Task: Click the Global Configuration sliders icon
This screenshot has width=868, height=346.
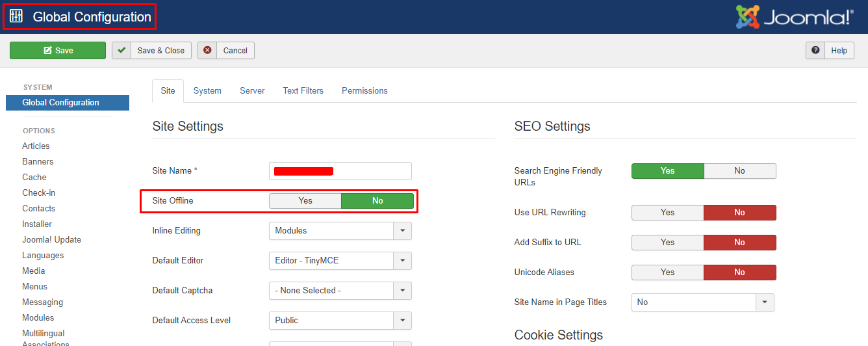Action: pyautogui.click(x=16, y=17)
